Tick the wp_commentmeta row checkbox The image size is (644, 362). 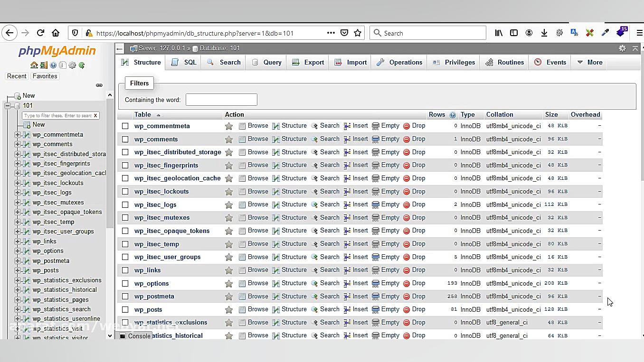click(x=125, y=126)
